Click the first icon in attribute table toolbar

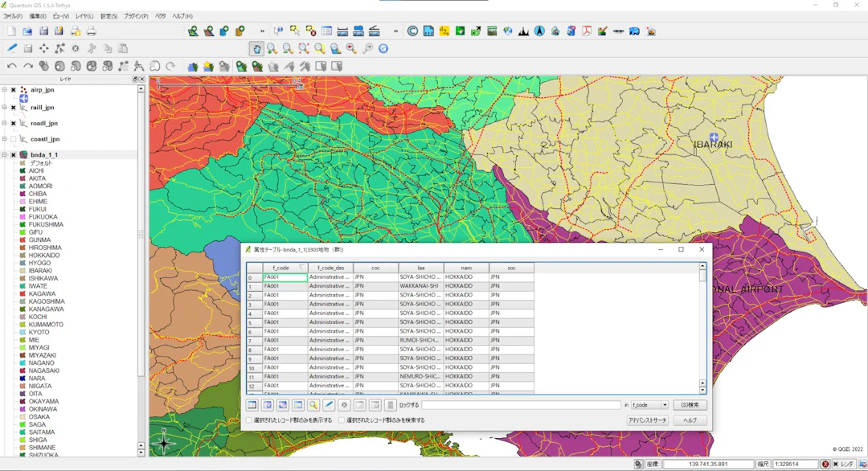(252, 405)
